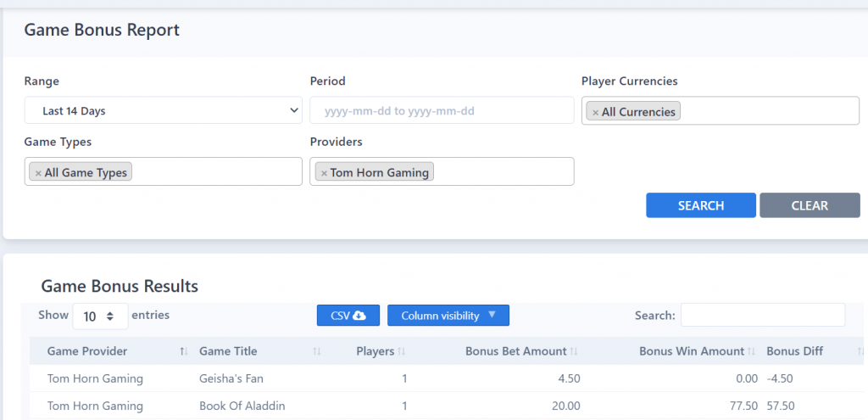This screenshot has height=420, width=868.
Task: Remove the Tom Horn Gaming provider tag
Action: pos(325,173)
